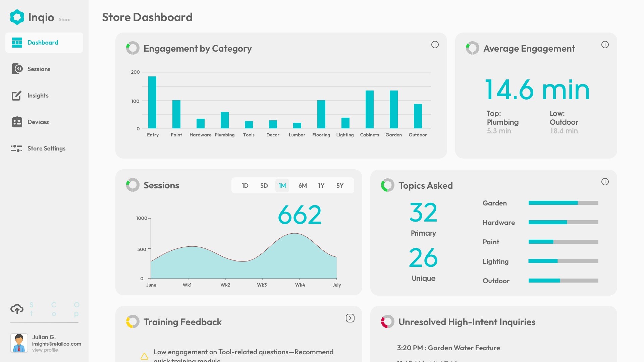The image size is (644, 362).
Task: Open the Dashboard menu item
Action: (43, 43)
